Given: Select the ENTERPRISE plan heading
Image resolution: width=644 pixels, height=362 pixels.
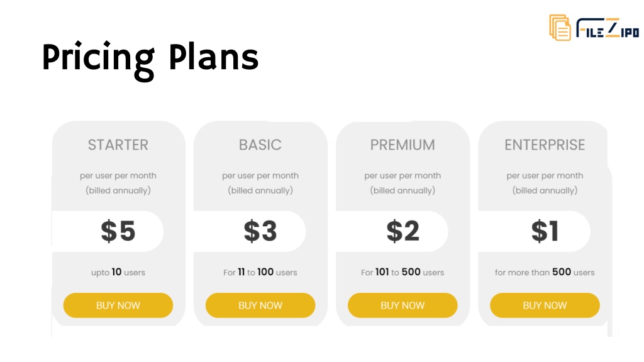Looking at the screenshot, I should tap(545, 145).
